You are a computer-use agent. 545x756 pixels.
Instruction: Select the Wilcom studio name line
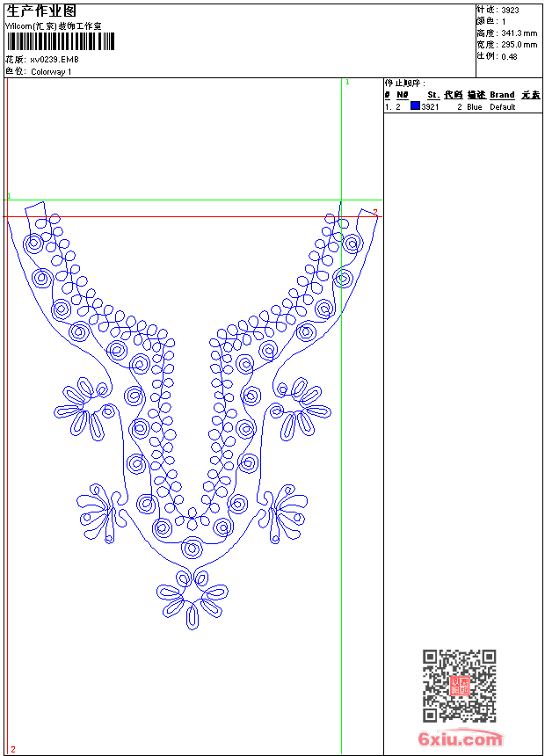coord(54,26)
